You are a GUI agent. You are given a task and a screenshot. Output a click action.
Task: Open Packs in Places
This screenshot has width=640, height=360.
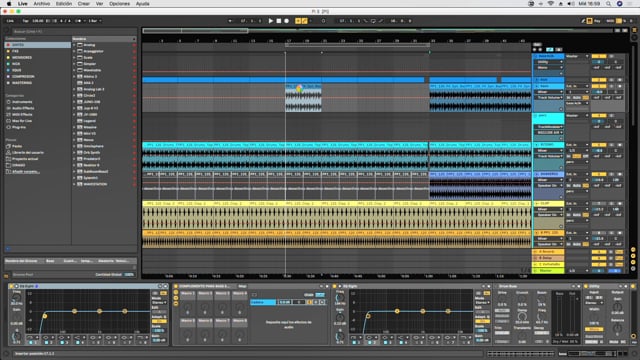point(17,146)
